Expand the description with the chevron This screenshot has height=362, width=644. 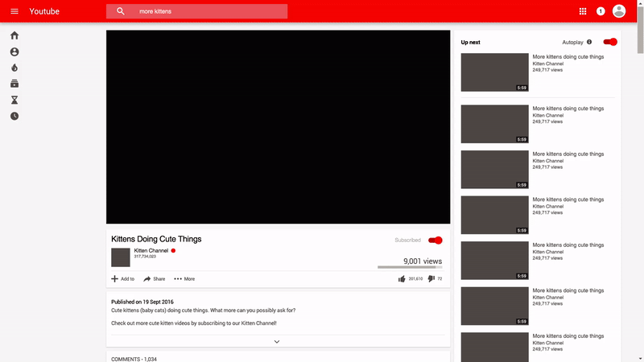pos(277,341)
